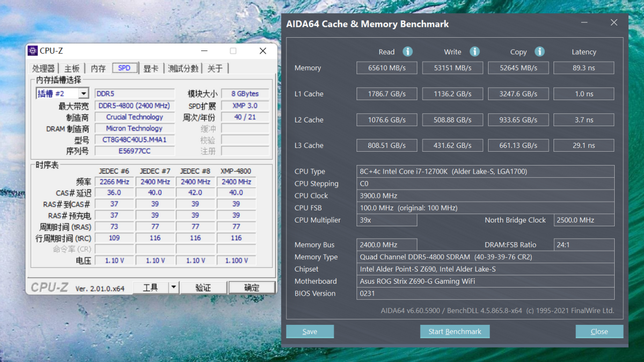
Task: Click the DRAM manufacturer Micron Technology
Action: tap(135, 128)
